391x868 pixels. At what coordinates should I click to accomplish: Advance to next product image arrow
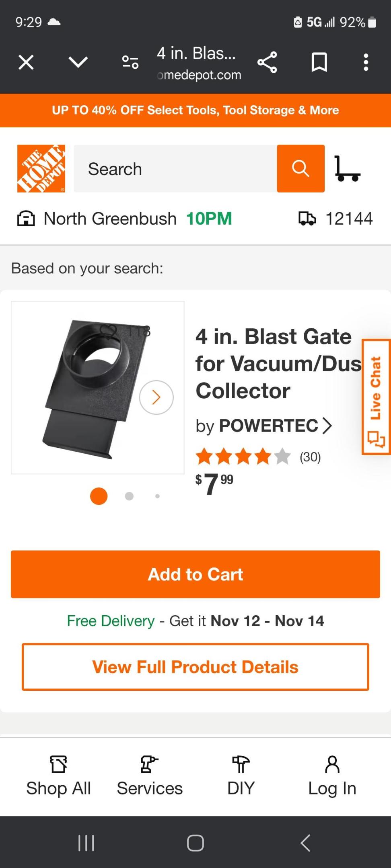click(x=156, y=397)
